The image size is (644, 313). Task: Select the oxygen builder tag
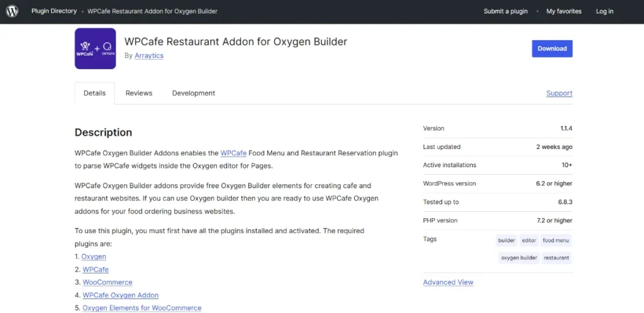coord(519,258)
